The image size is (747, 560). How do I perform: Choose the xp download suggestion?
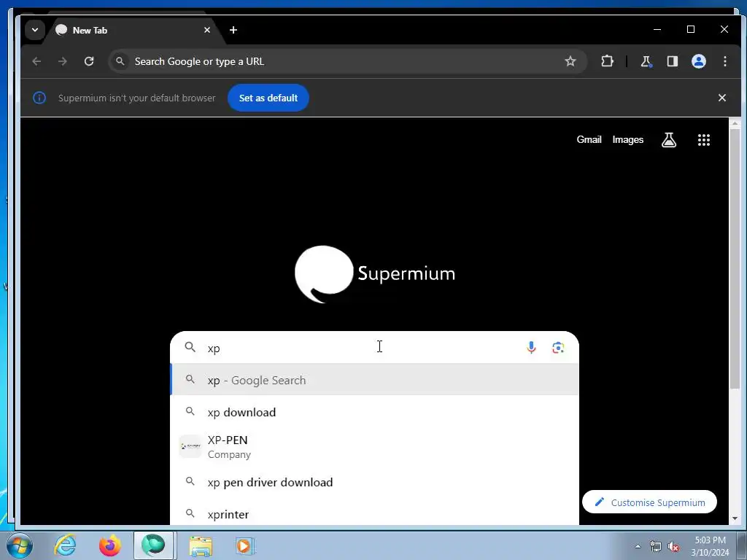click(x=374, y=412)
